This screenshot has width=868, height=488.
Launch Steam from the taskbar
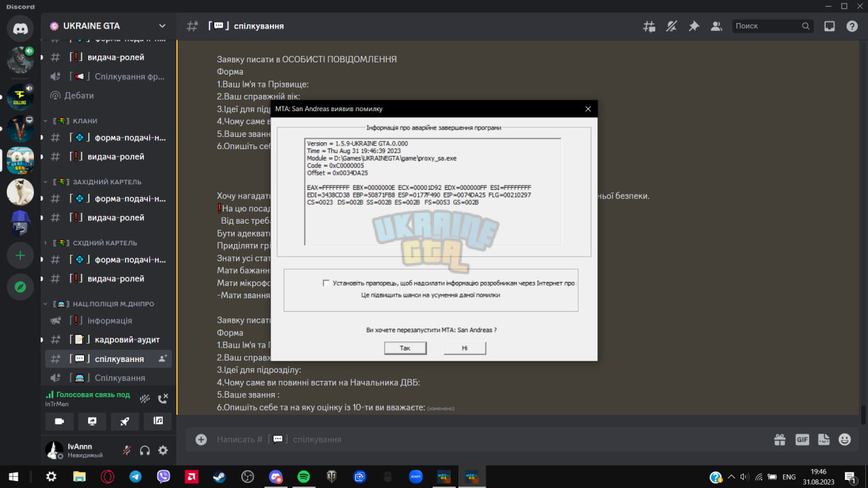click(220, 476)
